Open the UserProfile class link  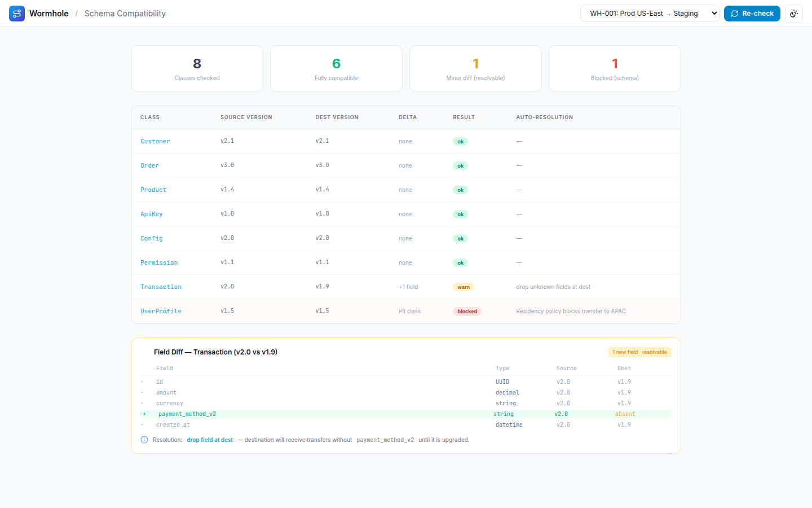pos(161,311)
